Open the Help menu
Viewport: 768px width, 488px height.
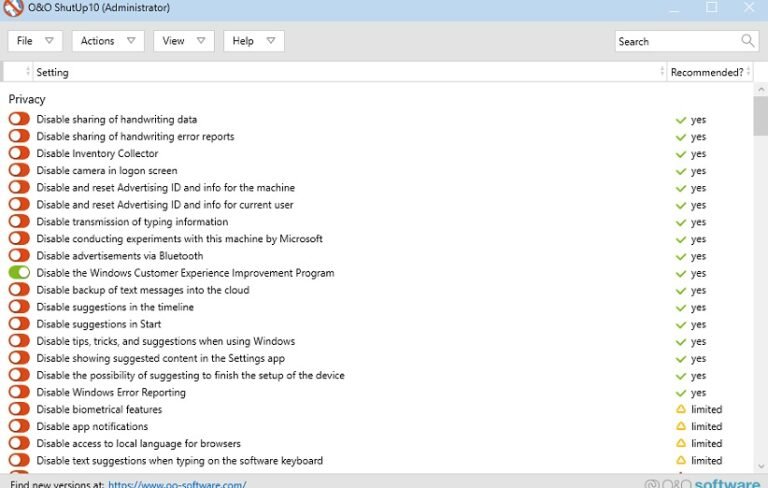coord(254,41)
